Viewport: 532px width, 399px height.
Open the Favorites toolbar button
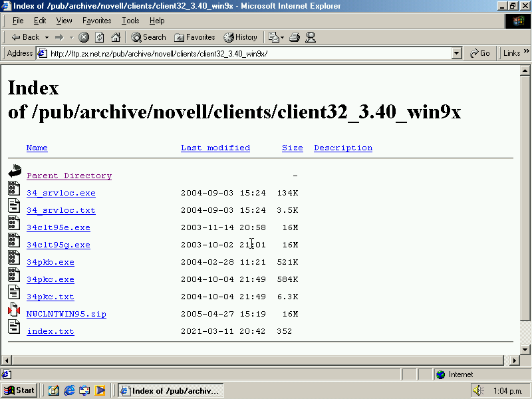[194, 37]
